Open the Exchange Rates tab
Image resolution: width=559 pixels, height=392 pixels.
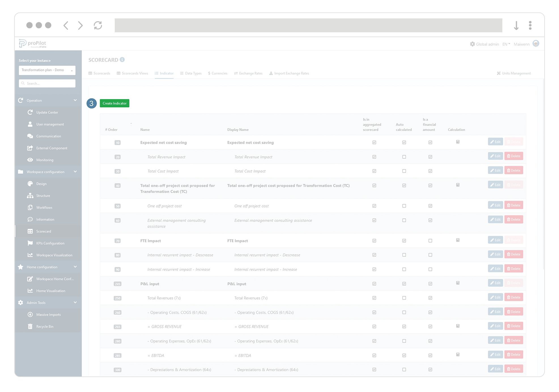250,73
